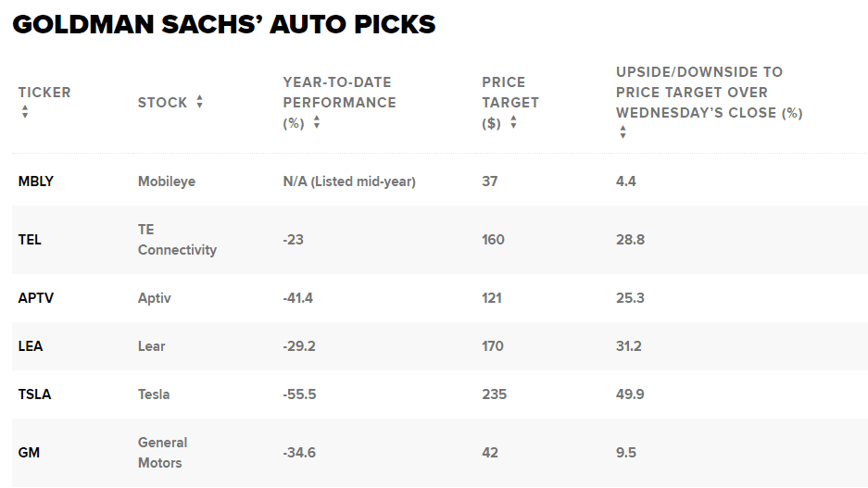Image resolution: width=868 pixels, height=488 pixels.
Task: Click the TSLA ticker symbol
Action: pyautogui.click(x=35, y=394)
